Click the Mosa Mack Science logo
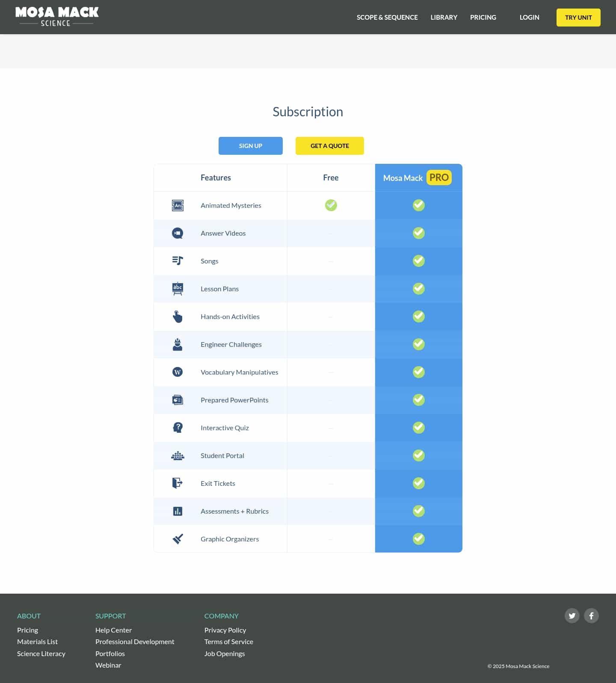616x683 pixels. click(57, 17)
